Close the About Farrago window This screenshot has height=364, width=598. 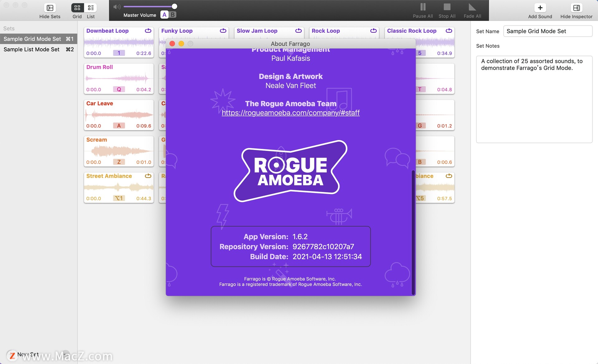[x=172, y=44]
